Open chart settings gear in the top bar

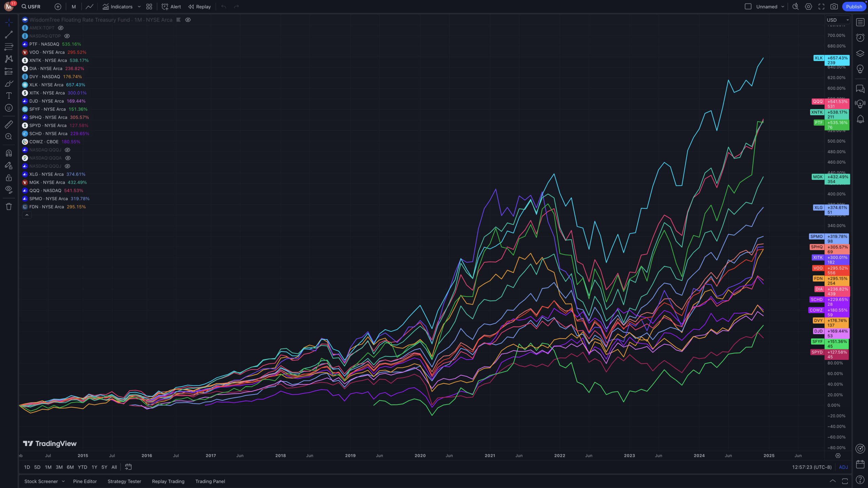[x=808, y=6]
